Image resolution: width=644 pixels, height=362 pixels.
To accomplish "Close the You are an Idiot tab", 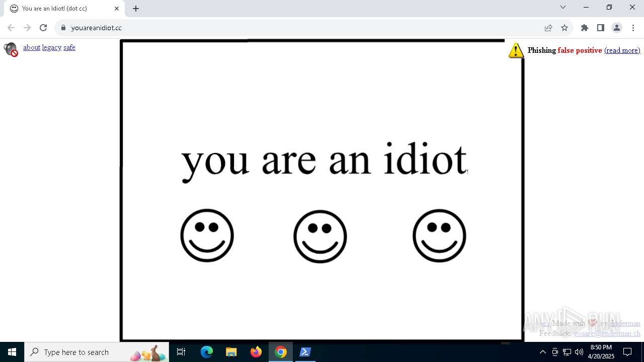I will click(x=117, y=9).
